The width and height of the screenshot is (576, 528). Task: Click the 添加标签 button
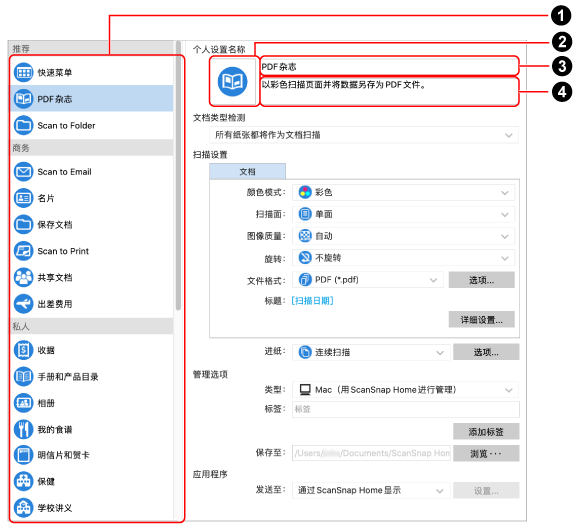486,431
